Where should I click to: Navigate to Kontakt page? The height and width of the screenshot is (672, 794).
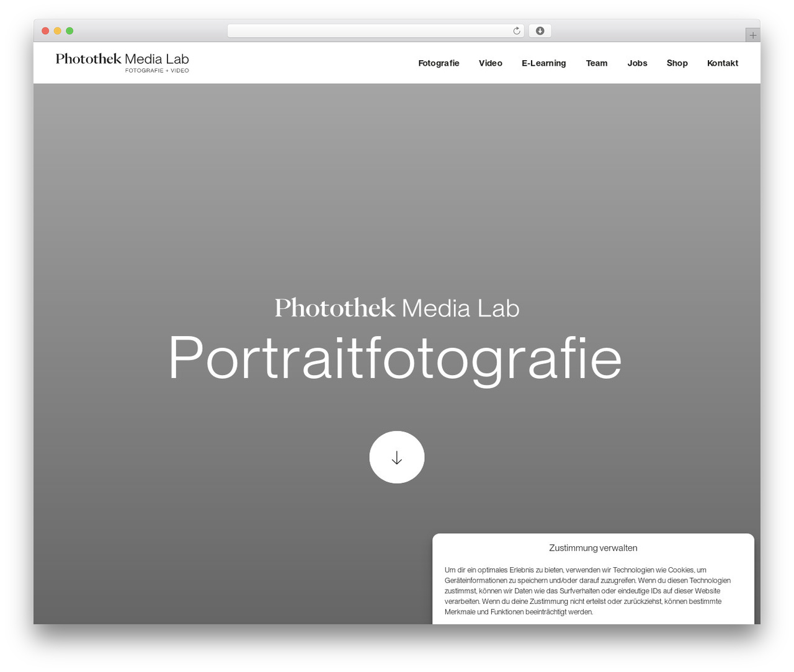coord(723,63)
